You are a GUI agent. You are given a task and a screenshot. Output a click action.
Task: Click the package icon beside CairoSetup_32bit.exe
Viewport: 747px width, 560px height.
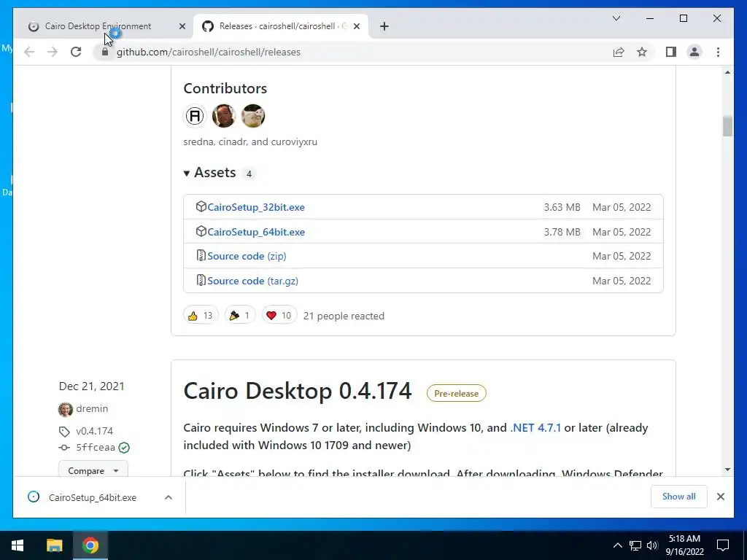pos(201,206)
